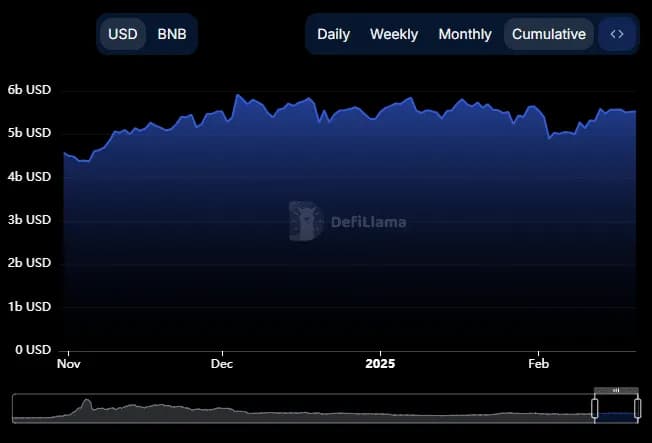Click the Feb label on the time axis
The height and width of the screenshot is (443, 652).
(538, 364)
